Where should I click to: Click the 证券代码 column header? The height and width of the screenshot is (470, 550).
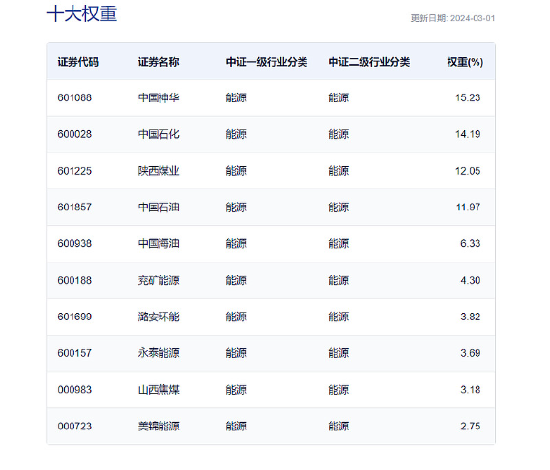78,62
